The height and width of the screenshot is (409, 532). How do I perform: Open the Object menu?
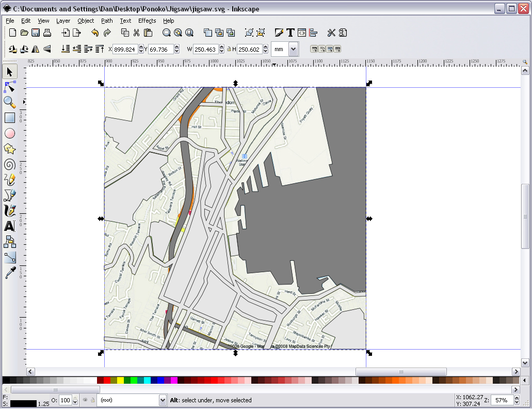click(x=86, y=21)
